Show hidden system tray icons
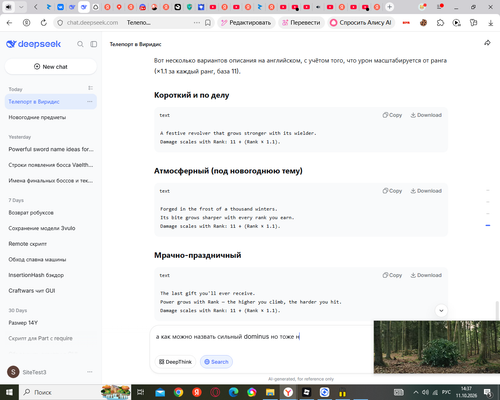The width and height of the screenshot is (500, 400). coord(416,392)
